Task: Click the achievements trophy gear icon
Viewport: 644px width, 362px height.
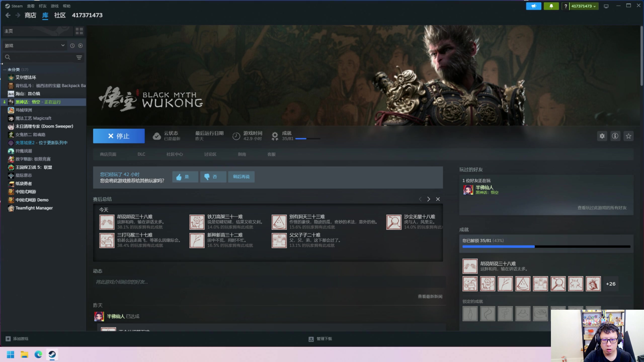Action: (x=275, y=136)
